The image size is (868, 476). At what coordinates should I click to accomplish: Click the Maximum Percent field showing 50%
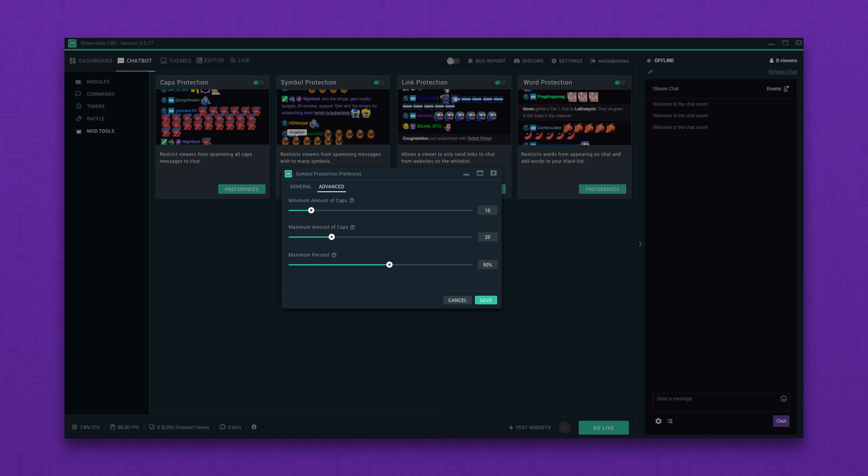(x=487, y=265)
